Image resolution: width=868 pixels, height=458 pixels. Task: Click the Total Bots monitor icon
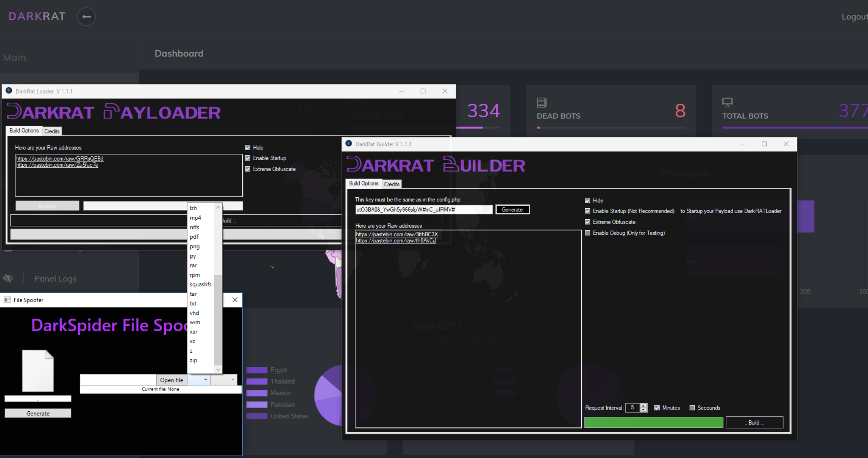727,102
